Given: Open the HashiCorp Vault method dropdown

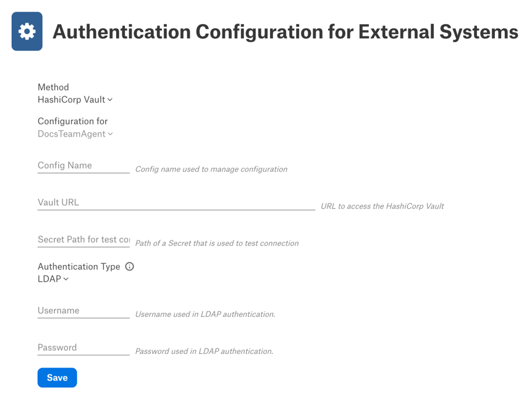Looking at the screenshot, I should [x=75, y=99].
